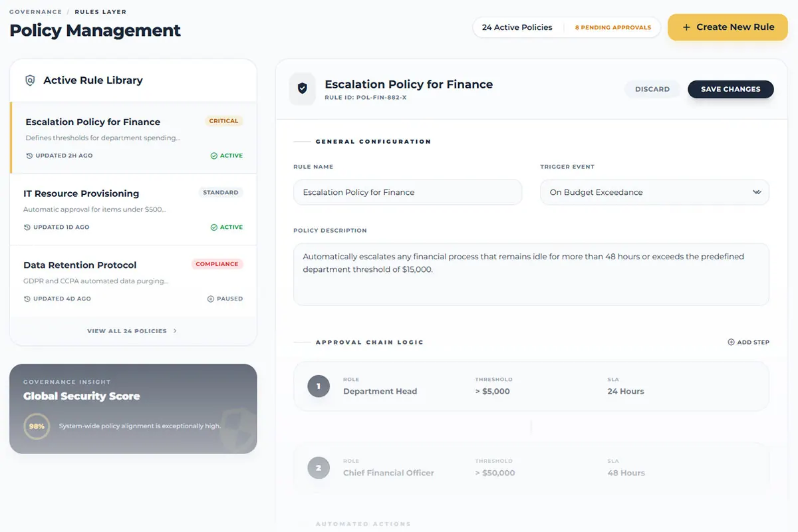This screenshot has height=532, width=798.
Task: Expand View All 24 Policies chevron
Action: pyautogui.click(x=175, y=331)
